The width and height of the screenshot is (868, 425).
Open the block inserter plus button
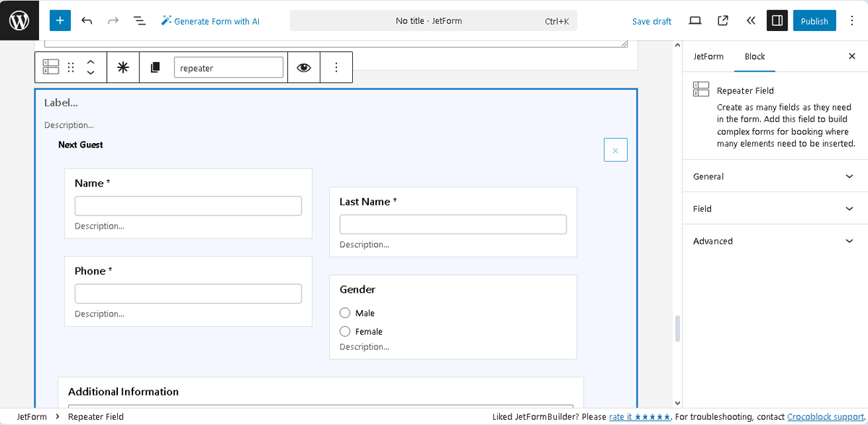[x=60, y=21]
